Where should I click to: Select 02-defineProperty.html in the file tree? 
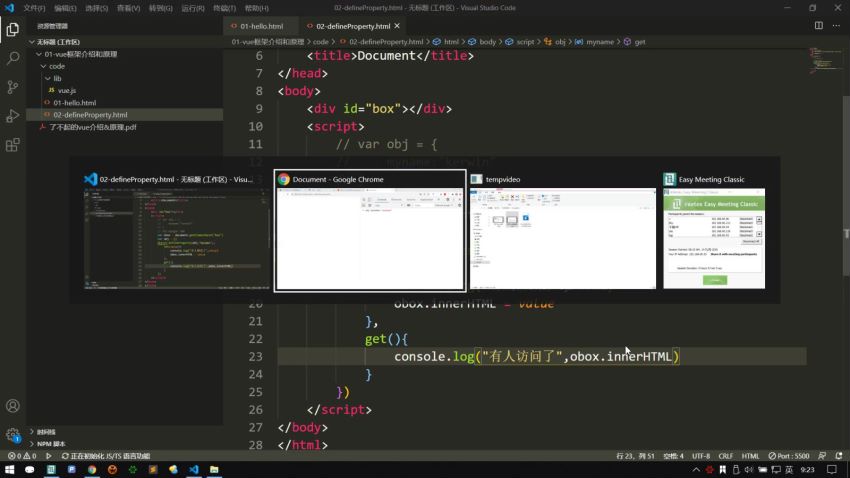pyautogui.click(x=125, y=115)
